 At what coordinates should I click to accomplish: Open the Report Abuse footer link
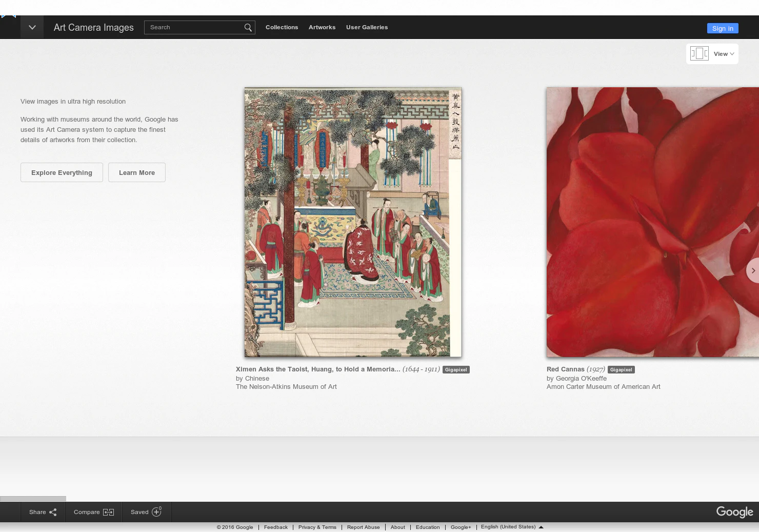(x=363, y=527)
